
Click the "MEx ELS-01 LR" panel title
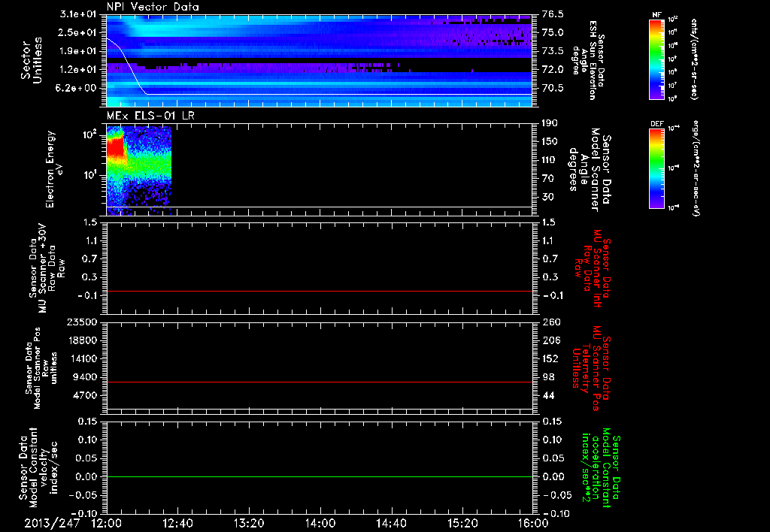coord(150,116)
